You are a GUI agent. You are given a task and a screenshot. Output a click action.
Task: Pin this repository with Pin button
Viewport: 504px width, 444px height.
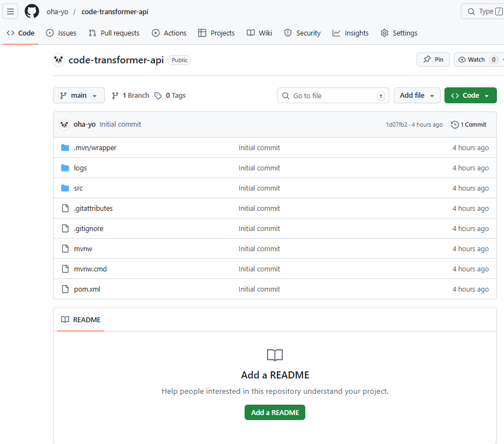433,60
